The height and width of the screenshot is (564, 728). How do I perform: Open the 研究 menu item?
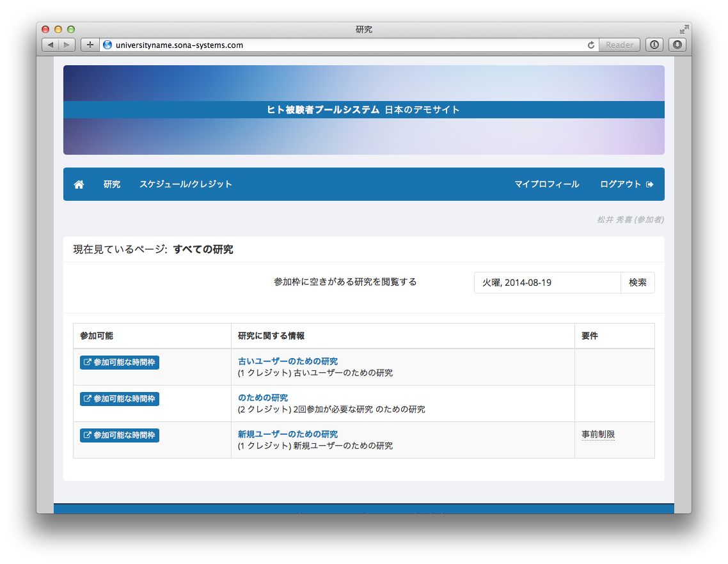pos(112,184)
